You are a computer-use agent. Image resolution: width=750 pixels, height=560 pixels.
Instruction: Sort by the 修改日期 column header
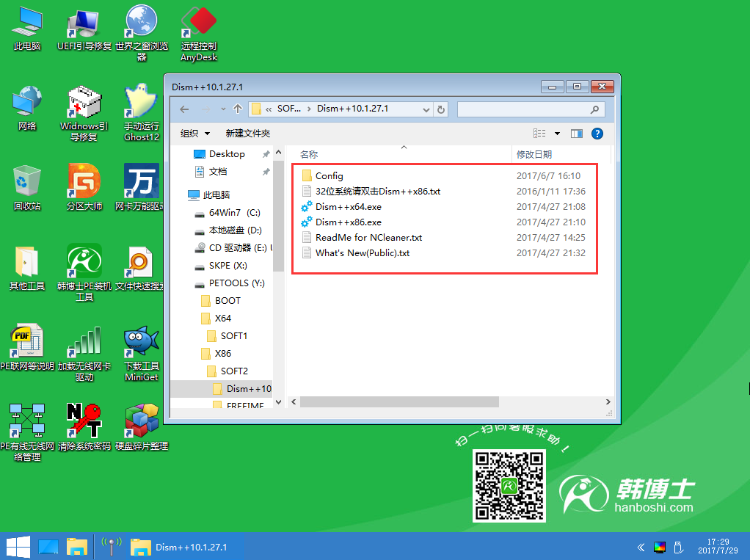534,154
